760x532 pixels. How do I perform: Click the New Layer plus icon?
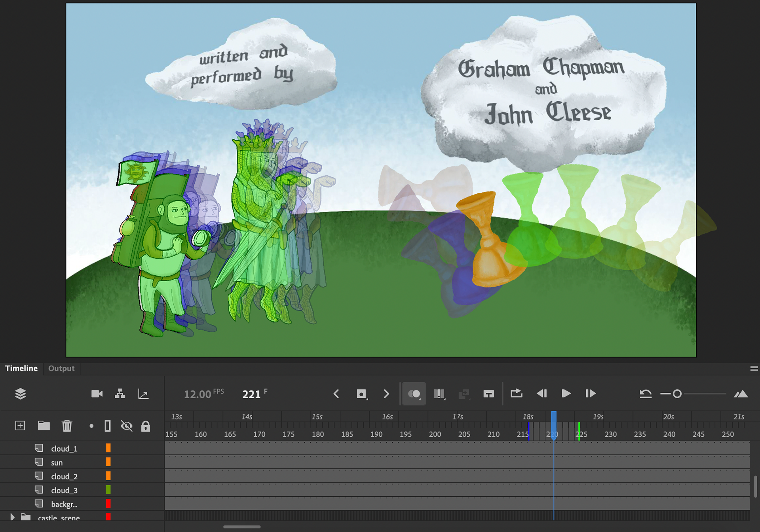pos(20,426)
